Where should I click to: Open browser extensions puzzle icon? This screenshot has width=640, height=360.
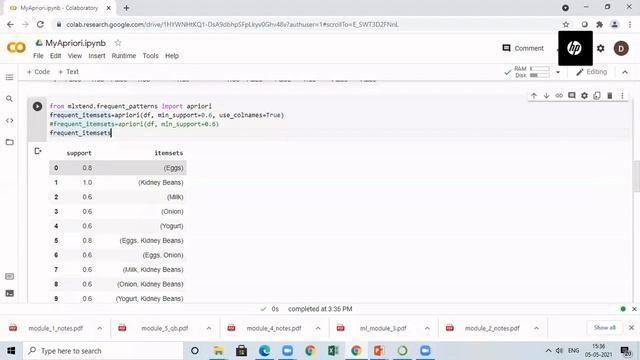click(x=599, y=24)
